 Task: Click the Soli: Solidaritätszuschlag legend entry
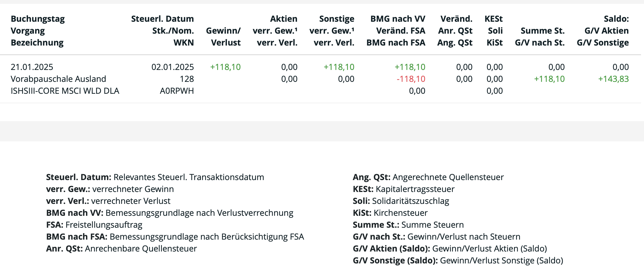click(x=401, y=201)
